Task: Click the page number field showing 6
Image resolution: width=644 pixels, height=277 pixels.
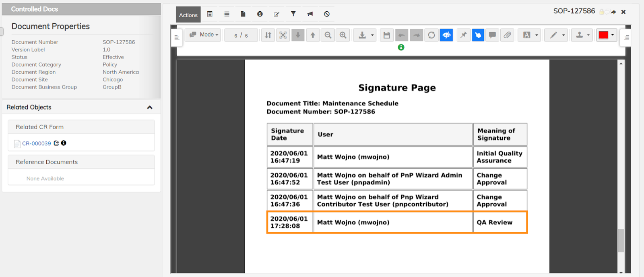Action: coord(236,35)
